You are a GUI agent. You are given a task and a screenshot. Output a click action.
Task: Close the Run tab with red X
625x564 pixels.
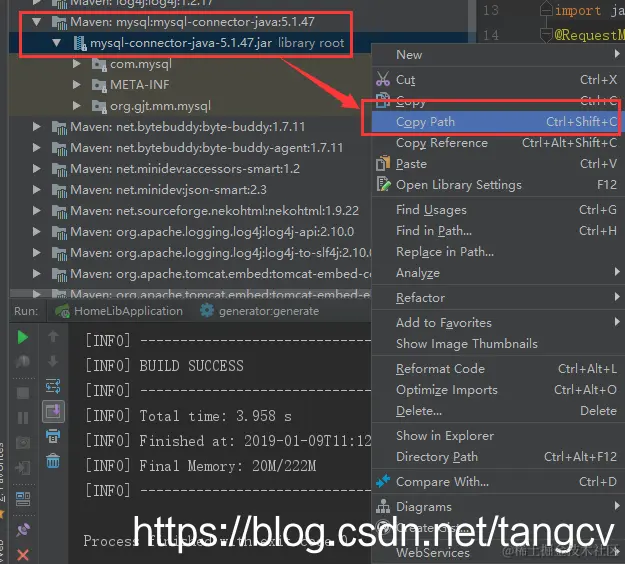click(x=23, y=555)
